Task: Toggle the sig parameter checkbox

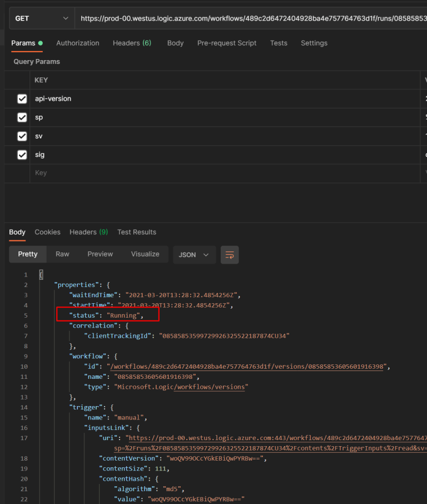Action: 23,155
